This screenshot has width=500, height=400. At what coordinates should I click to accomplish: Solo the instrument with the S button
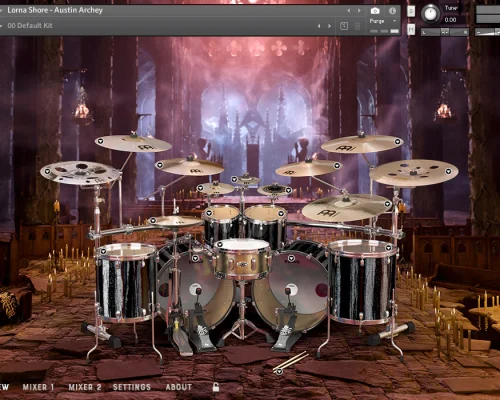click(x=411, y=11)
